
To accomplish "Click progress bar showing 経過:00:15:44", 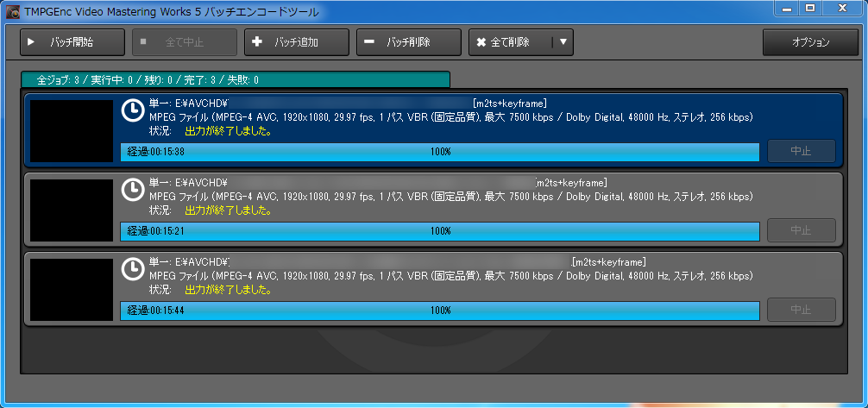I will [440, 311].
